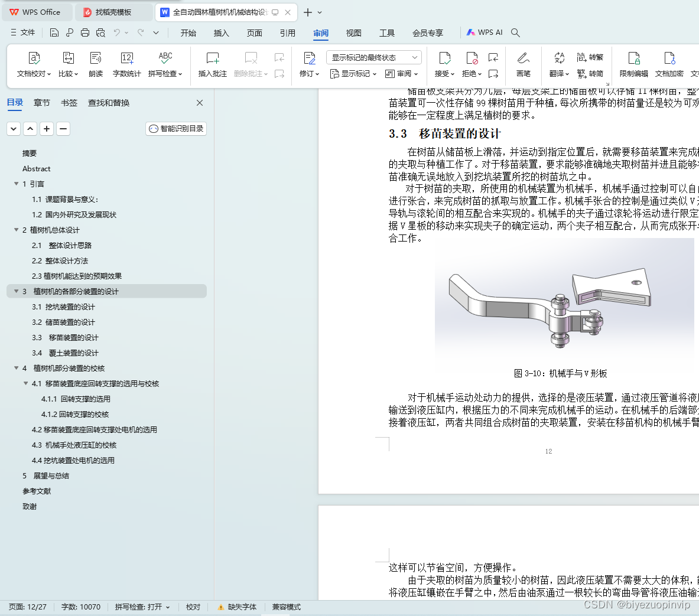Click 插入批注 insert comment
The width and height of the screenshot is (699, 616).
(x=213, y=64)
